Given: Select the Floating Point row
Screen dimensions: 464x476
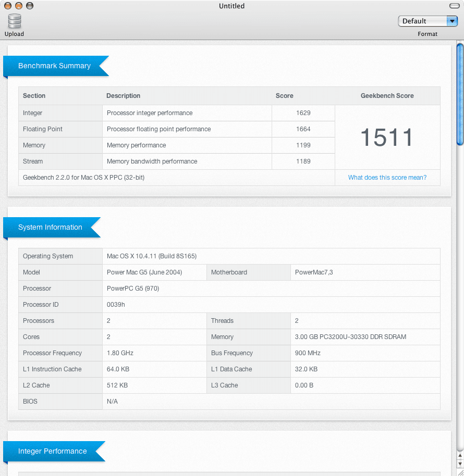Looking at the screenshot, I should pyautogui.click(x=156, y=129).
